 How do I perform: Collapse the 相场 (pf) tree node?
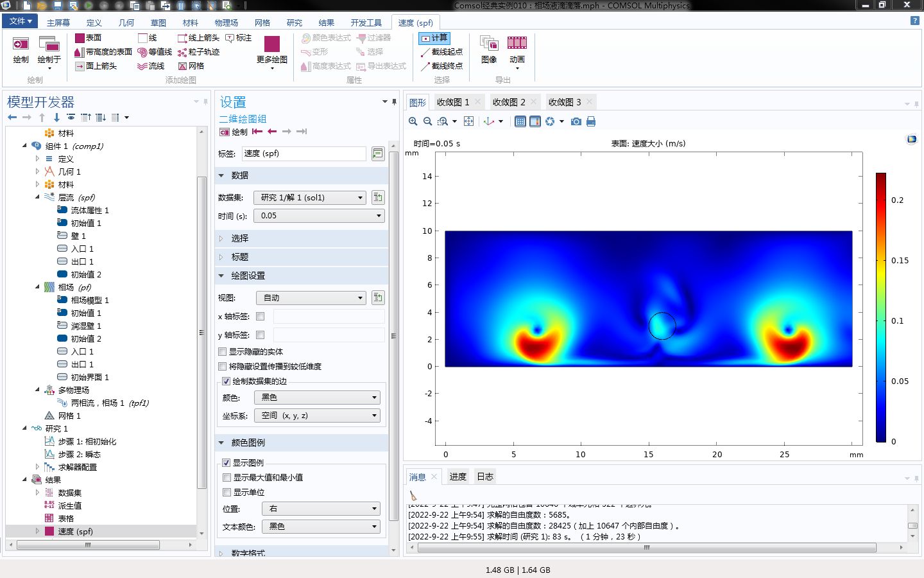point(37,287)
